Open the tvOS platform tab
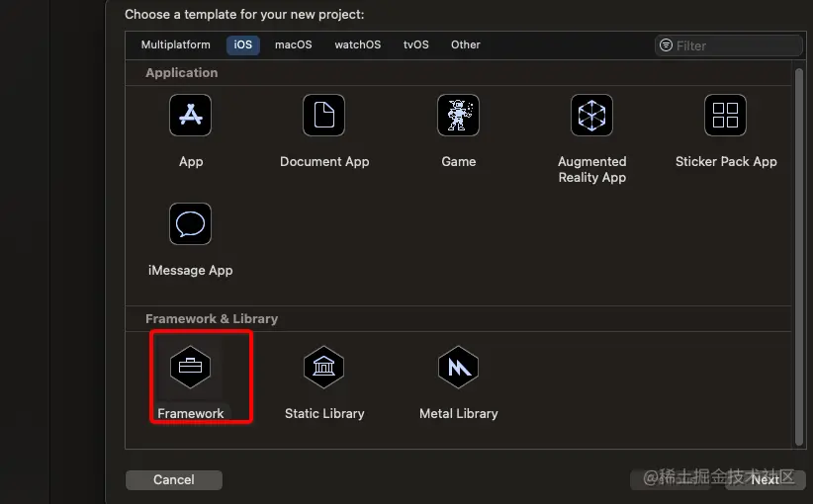 [416, 45]
